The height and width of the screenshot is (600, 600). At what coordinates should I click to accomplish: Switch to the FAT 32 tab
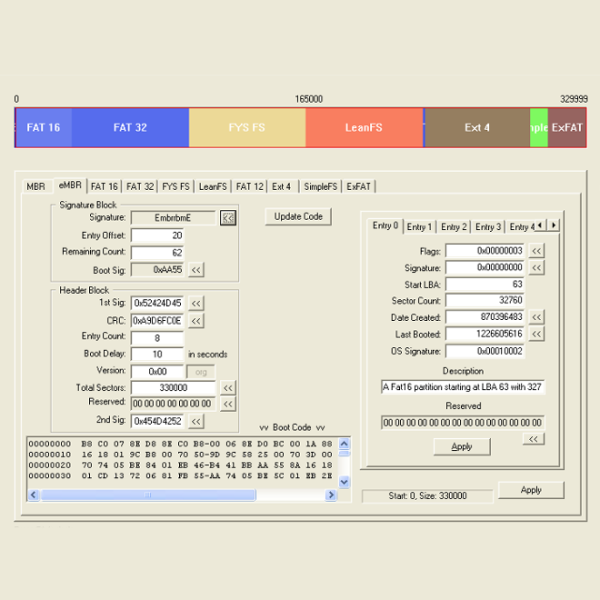[140, 186]
